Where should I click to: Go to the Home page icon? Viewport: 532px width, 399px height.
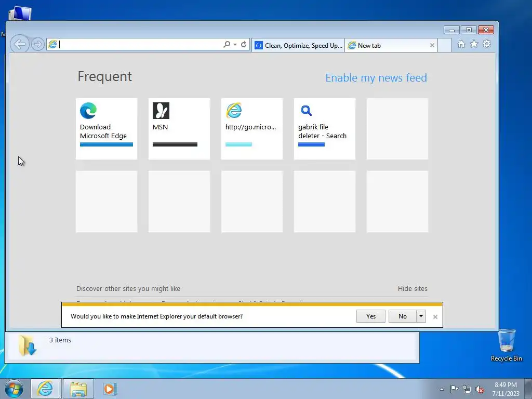pos(461,44)
